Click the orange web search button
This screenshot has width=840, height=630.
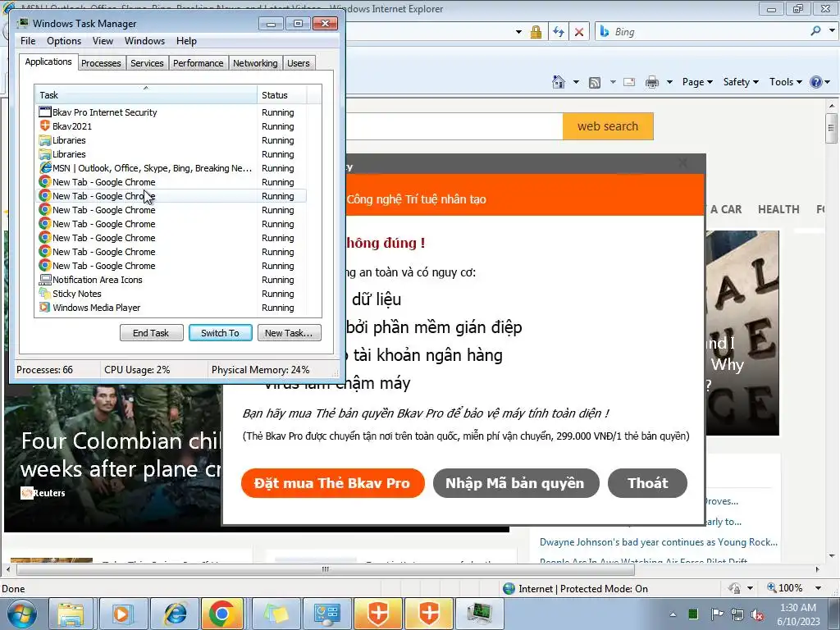coord(608,126)
